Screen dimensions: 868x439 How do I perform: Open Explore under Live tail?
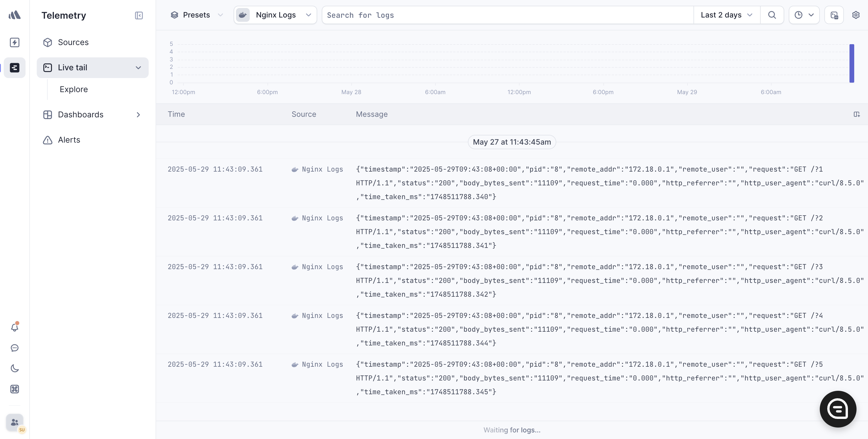(74, 89)
